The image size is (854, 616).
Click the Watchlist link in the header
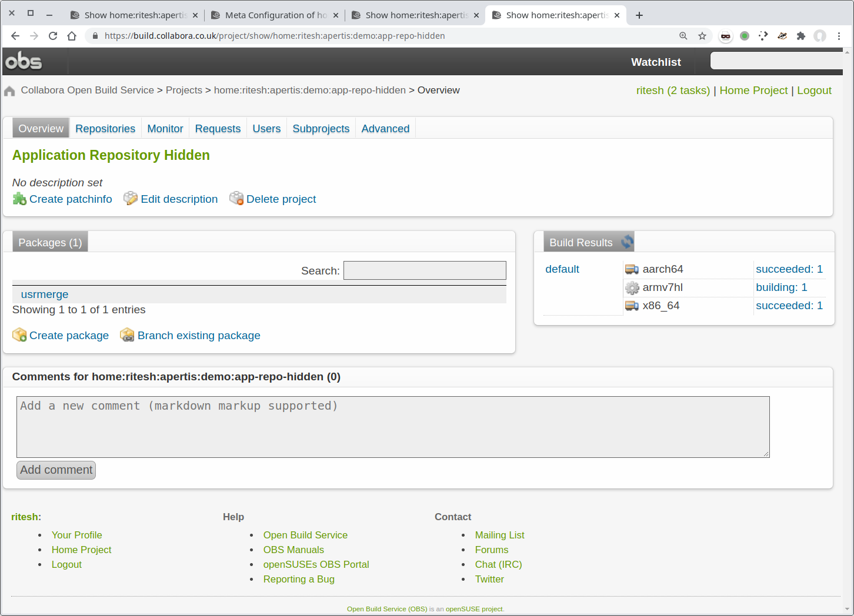pyautogui.click(x=656, y=62)
